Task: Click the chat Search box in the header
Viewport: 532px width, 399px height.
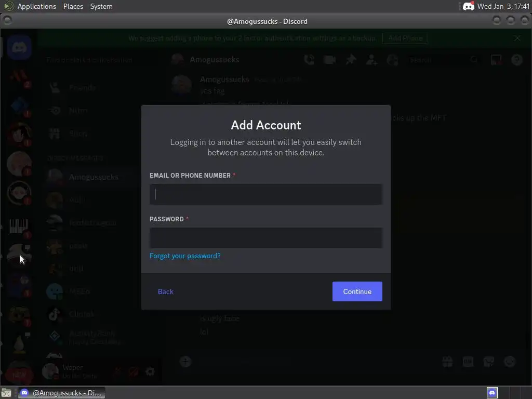Action: click(443, 60)
